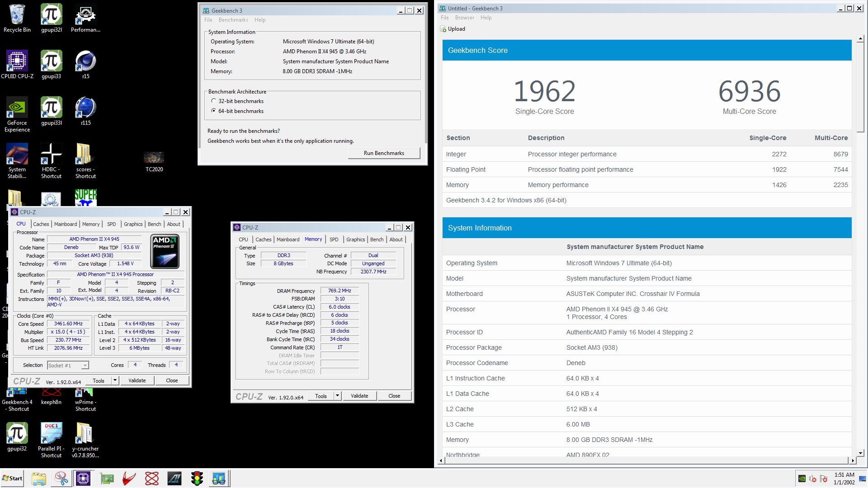This screenshot has height=488, width=868.
Task: Click the Tools button in the left CPU-Z
Action: point(99,380)
